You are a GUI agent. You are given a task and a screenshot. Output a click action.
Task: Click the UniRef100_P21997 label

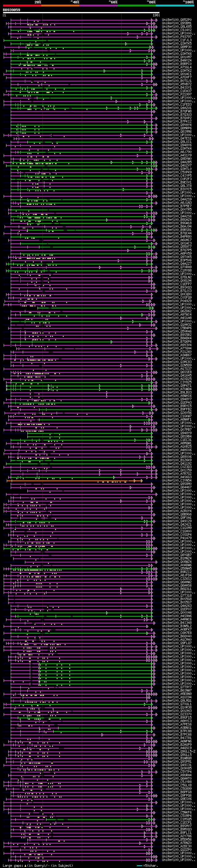click(177, 94)
